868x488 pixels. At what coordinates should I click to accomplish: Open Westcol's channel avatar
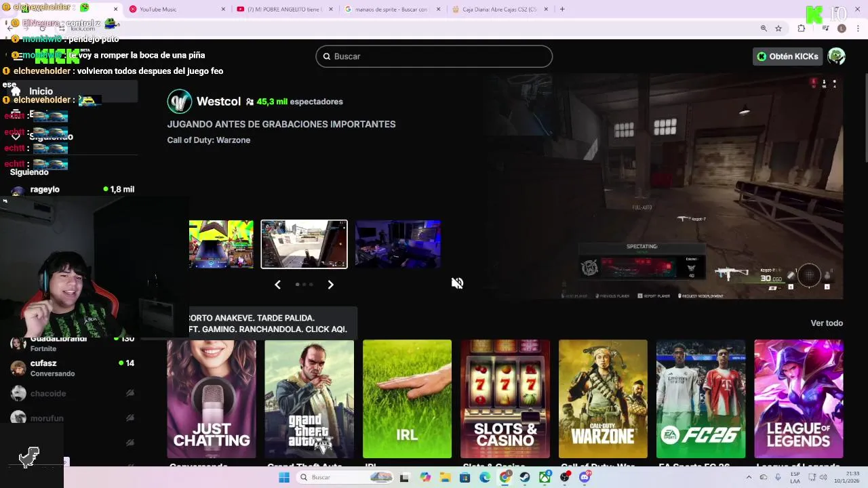[180, 102]
